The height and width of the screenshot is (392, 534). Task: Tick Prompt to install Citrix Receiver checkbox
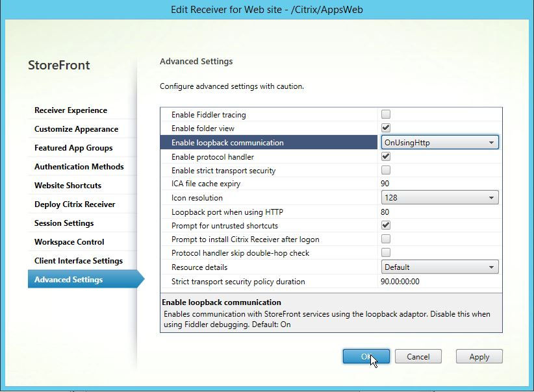[385, 239]
